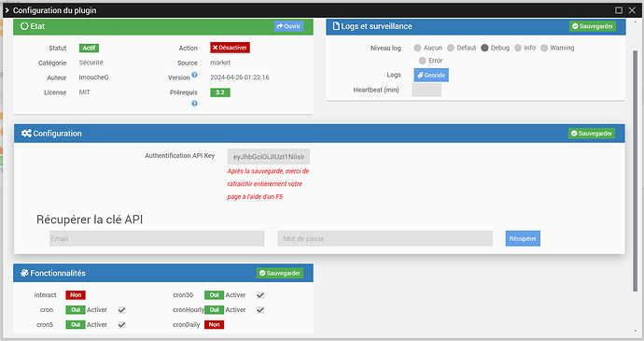Toggle the cronHourly Activer checkbox
The image size is (644, 341).
(x=260, y=310)
